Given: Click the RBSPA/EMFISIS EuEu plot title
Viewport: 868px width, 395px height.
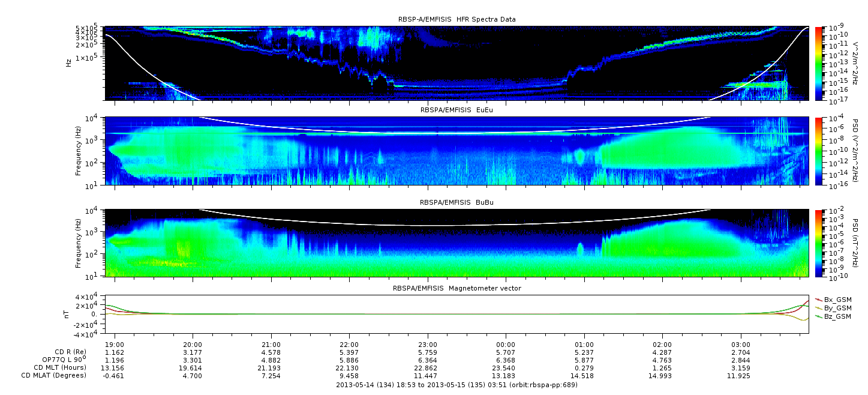Looking at the screenshot, I should pyautogui.click(x=456, y=110).
